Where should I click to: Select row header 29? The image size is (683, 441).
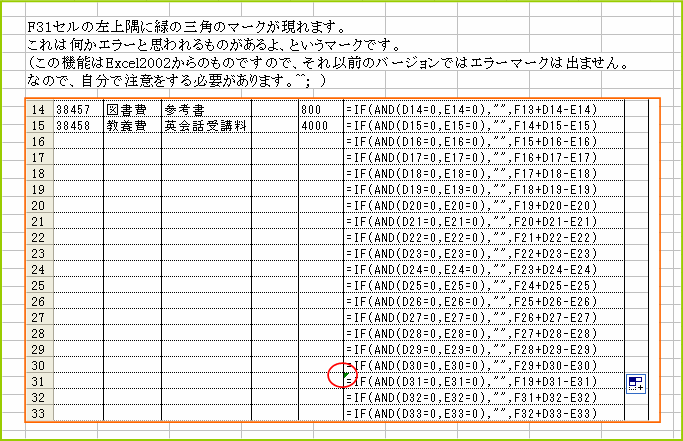pos(39,349)
